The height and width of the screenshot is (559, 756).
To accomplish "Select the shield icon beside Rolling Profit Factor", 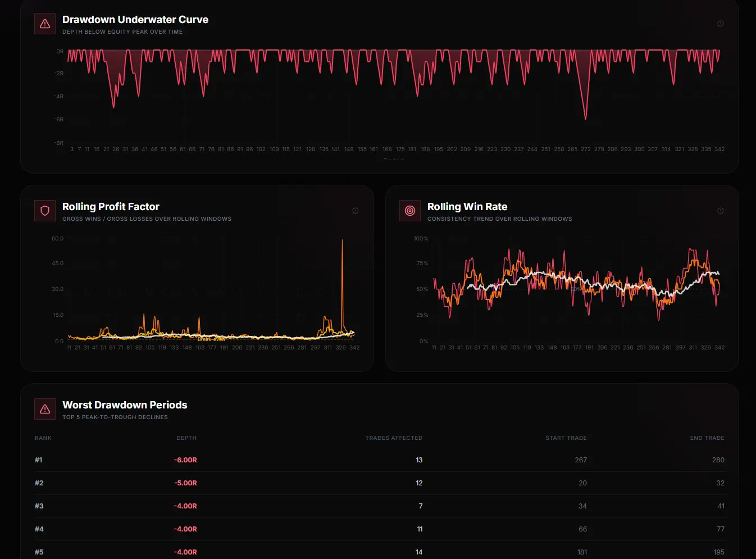I will pos(44,211).
